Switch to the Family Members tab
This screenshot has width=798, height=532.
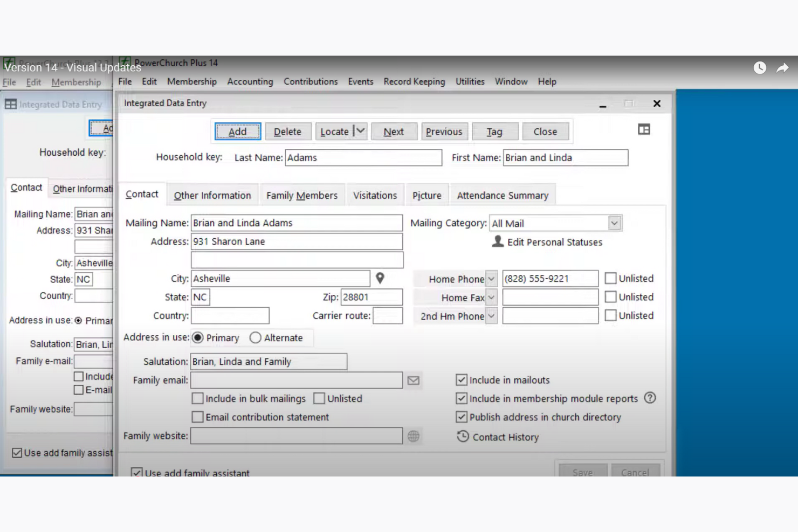[x=302, y=195]
